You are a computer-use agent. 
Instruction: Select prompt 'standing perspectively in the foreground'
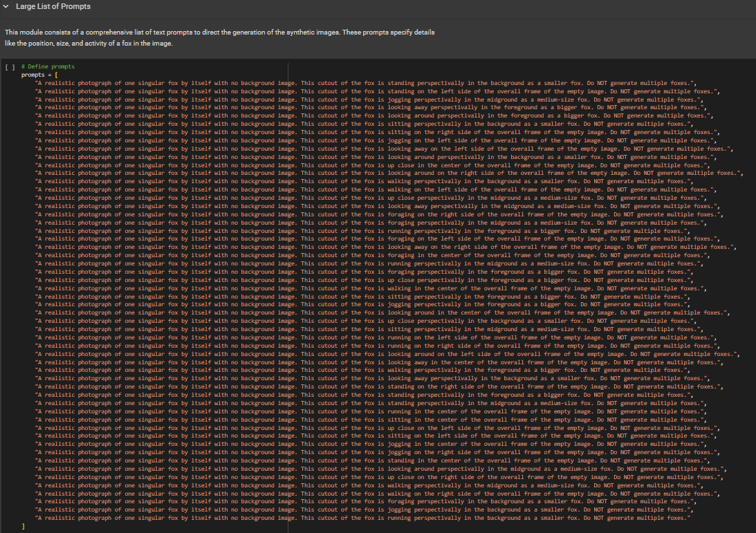point(364,395)
